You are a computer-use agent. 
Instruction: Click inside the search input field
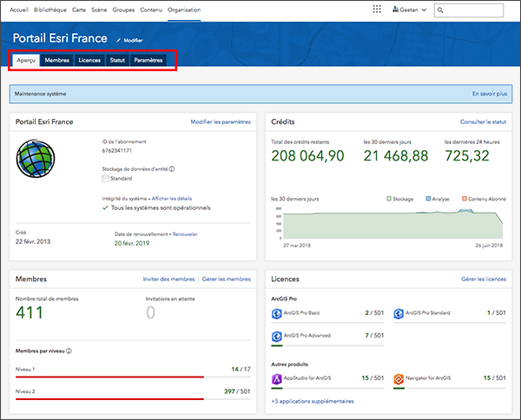click(469, 10)
